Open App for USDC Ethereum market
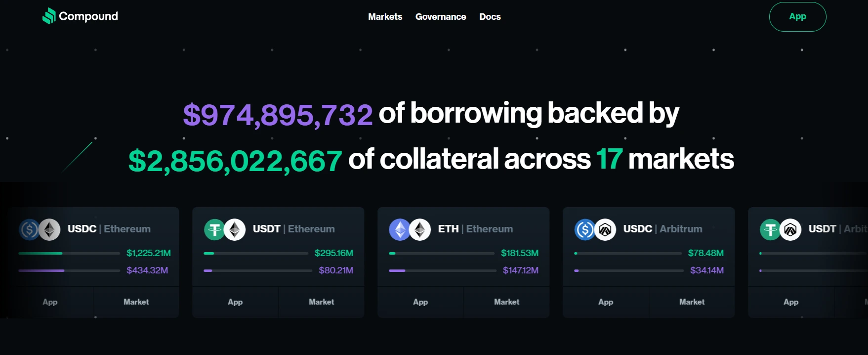Screen dimensions: 868x355 click(x=50, y=302)
